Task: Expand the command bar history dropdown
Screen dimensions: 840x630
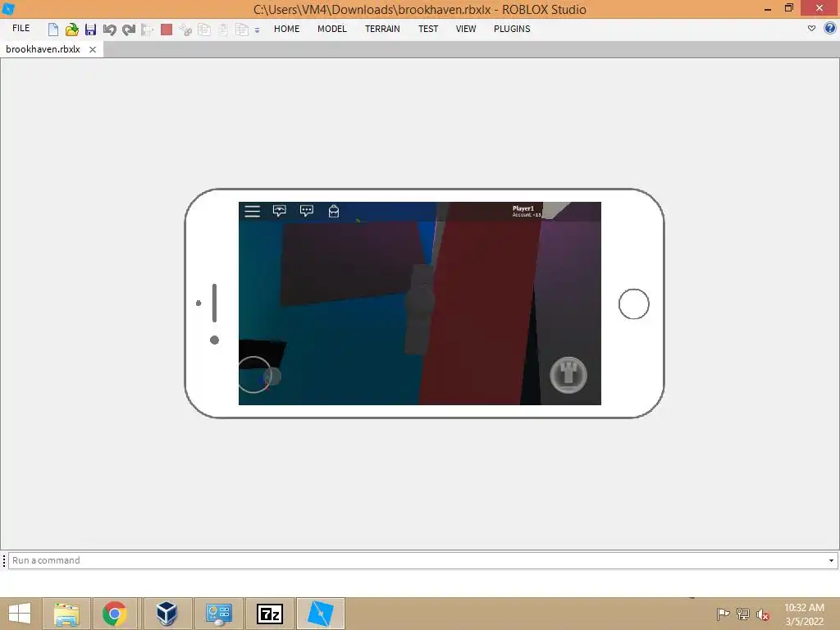Action: click(832, 560)
